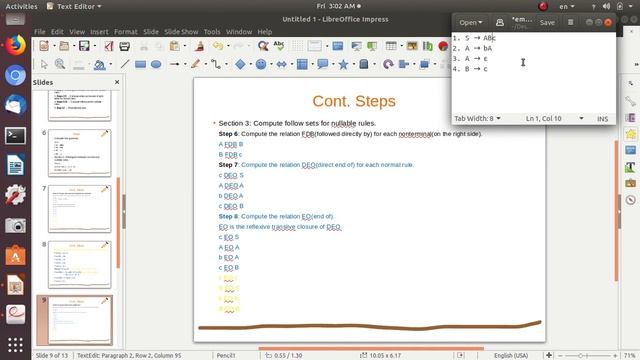The height and width of the screenshot is (360, 640).
Task: Select slide 7 thumbnail in Slides panel
Action: [x=80, y=209]
